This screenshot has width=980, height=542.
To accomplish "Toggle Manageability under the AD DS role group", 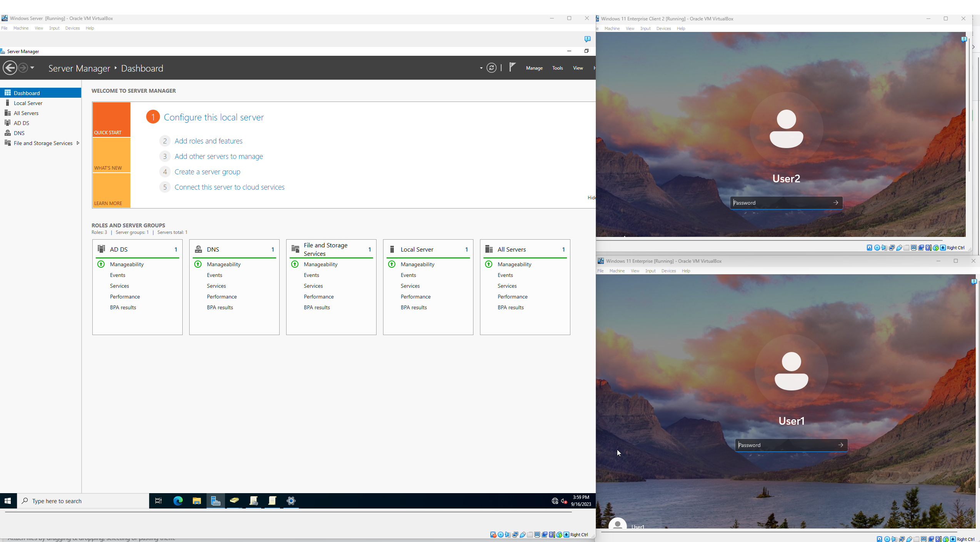I will click(x=127, y=264).
